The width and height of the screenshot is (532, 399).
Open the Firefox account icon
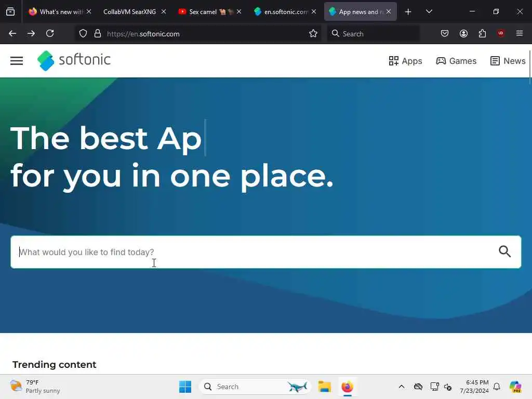[x=463, y=33]
